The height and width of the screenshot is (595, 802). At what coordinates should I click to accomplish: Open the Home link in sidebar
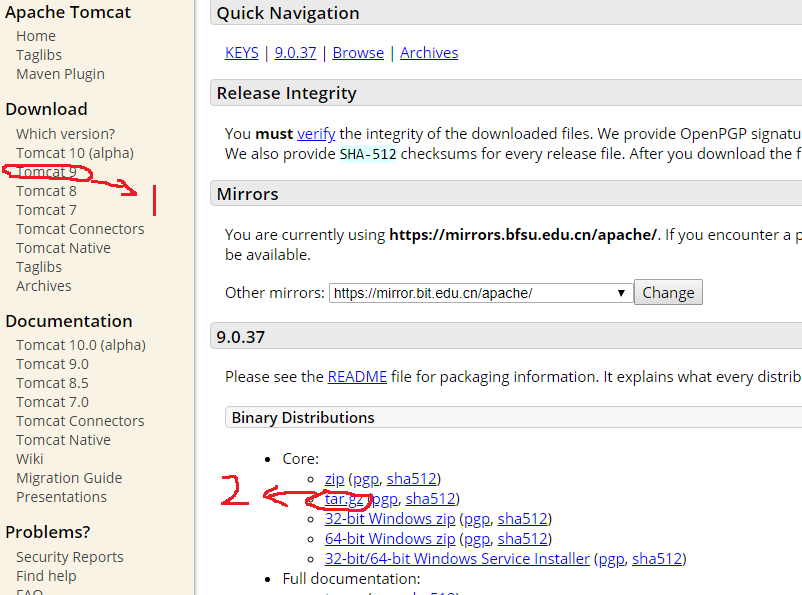(x=36, y=36)
